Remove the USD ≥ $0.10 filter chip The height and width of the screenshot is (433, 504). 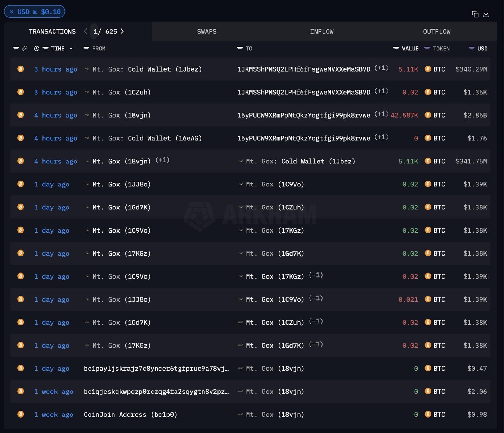12,12
